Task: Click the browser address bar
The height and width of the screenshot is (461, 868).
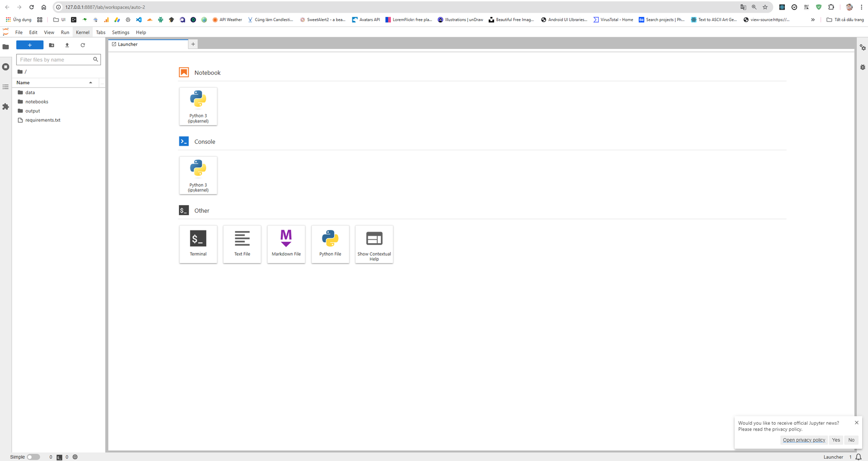Action: [395, 7]
